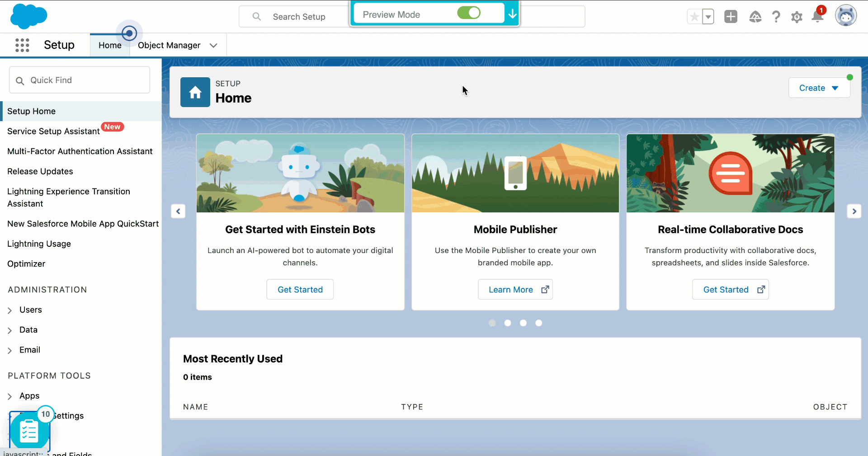Image resolution: width=868 pixels, height=456 pixels.
Task: Switch to the Home tab
Action: [x=110, y=45]
